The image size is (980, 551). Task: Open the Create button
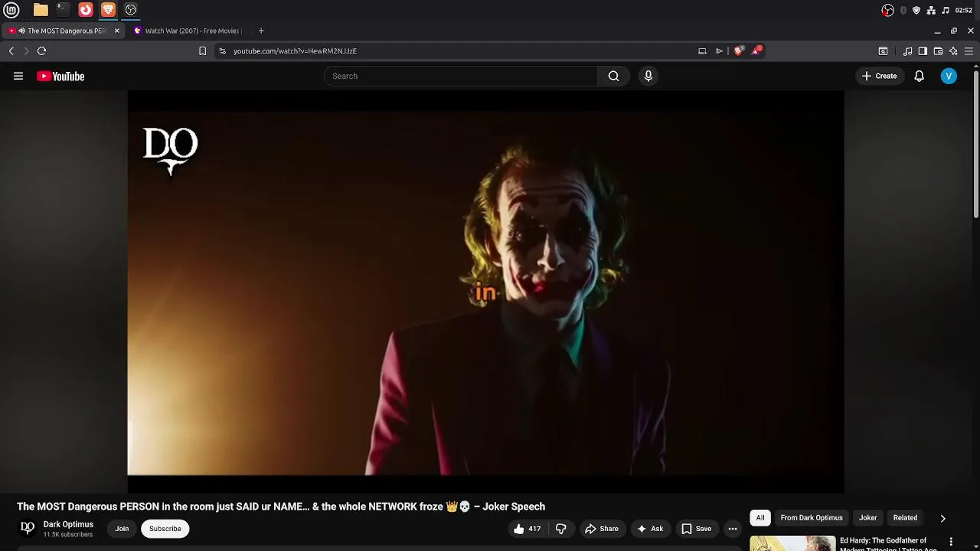[x=879, y=76]
